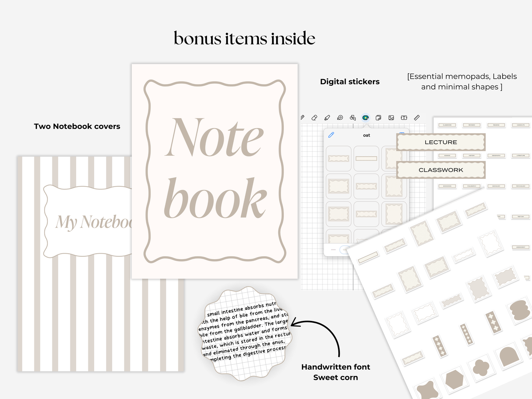Select the Ruler tool
This screenshot has width=532, height=399.
point(416,117)
